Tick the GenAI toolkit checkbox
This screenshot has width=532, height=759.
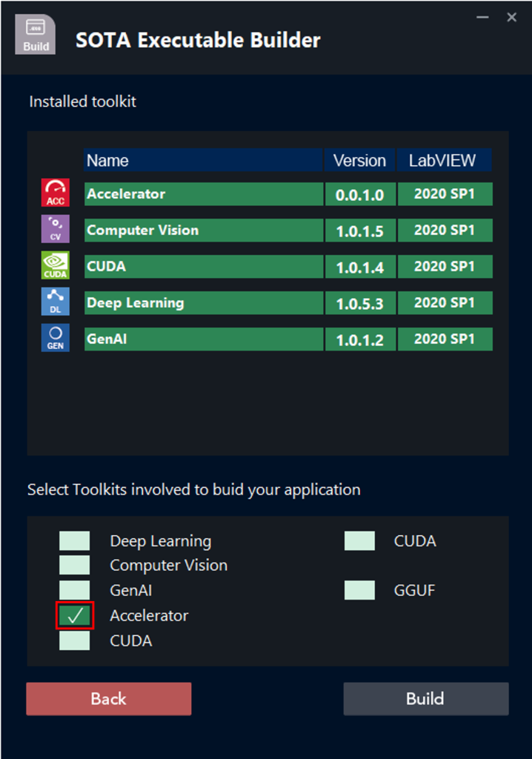pos(75,591)
